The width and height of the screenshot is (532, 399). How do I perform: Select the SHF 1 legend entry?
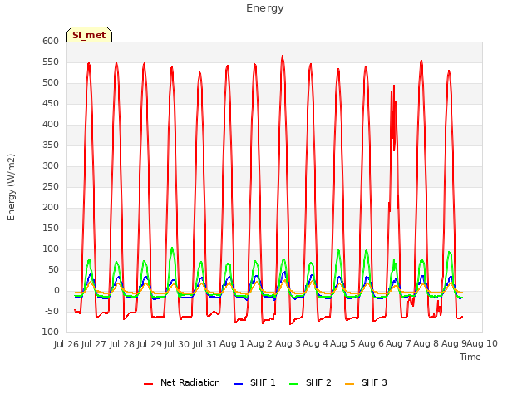pyautogui.click(x=254, y=382)
